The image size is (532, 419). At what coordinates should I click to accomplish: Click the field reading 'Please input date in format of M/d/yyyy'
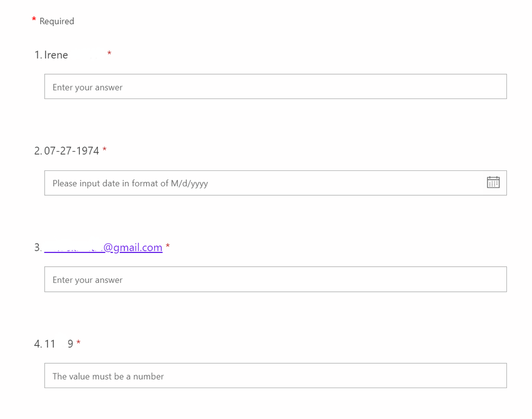pos(129,183)
